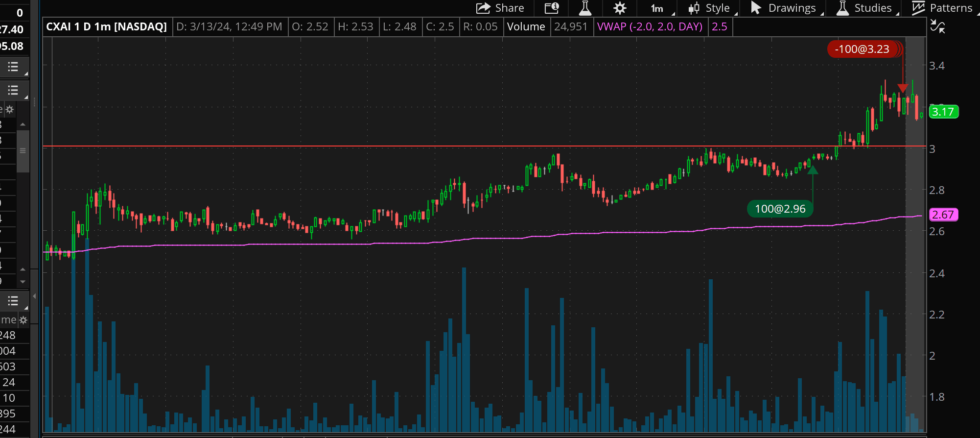
Task: Select the red horizontal price level line
Action: (x=485, y=146)
